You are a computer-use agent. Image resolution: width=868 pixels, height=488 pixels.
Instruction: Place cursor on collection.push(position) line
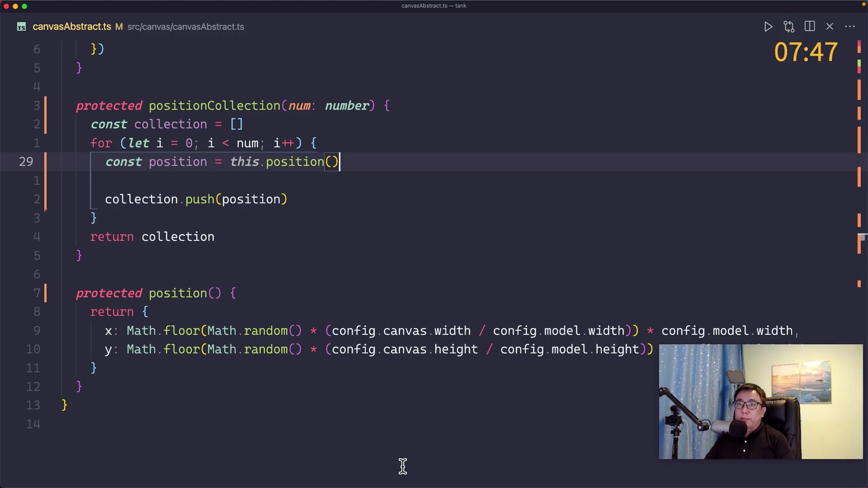[196, 199]
